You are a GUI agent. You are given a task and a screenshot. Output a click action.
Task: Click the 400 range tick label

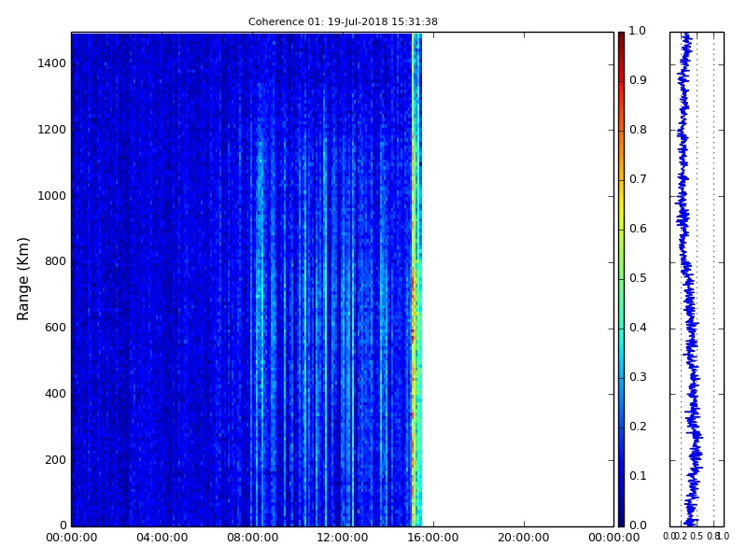pyautogui.click(x=55, y=394)
